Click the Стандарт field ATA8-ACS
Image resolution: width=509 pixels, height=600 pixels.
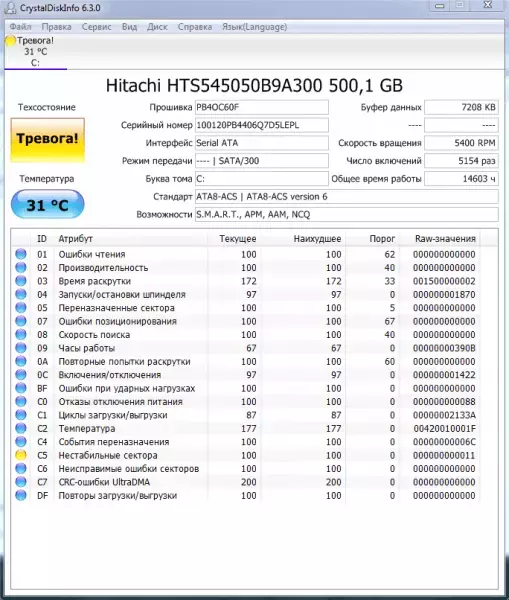point(347,197)
